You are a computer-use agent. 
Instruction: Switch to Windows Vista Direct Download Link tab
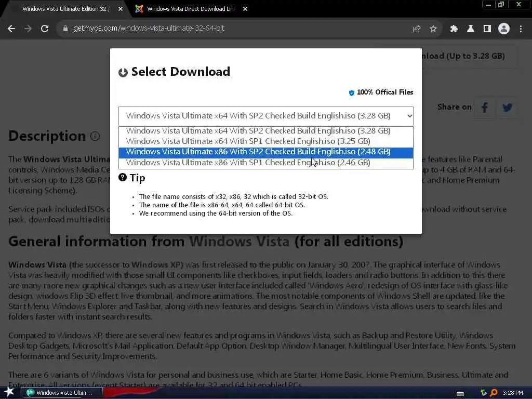(x=191, y=9)
